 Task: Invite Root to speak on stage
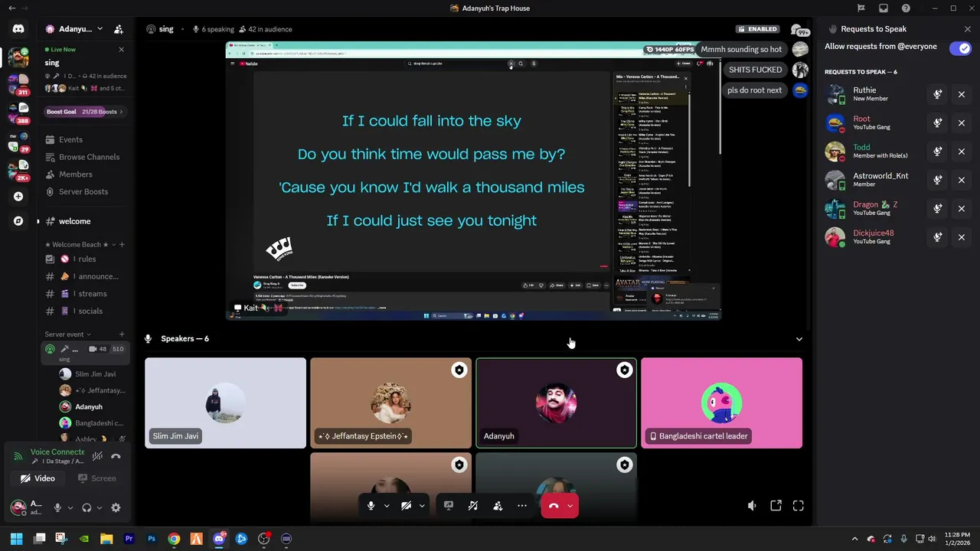937,122
